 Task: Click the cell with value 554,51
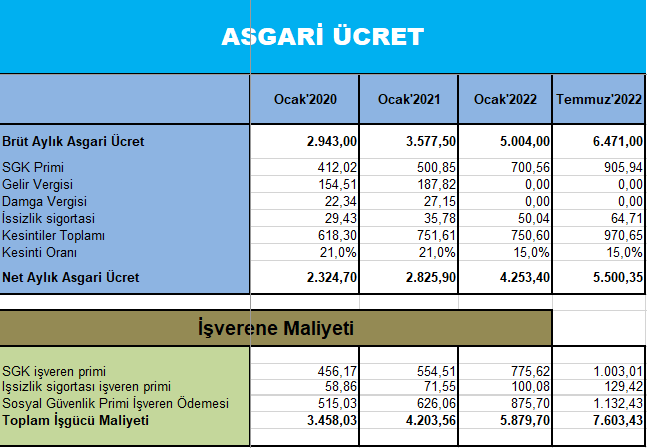pyautogui.click(x=409, y=371)
